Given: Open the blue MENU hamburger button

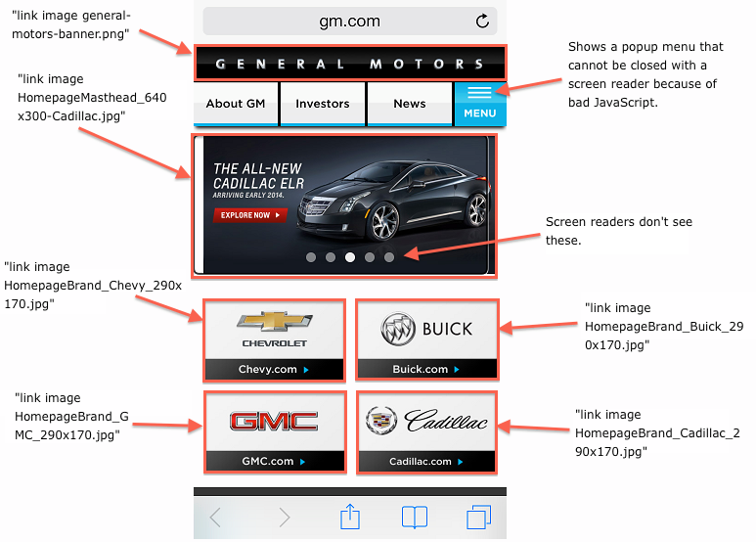Looking at the screenshot, I should [x=480, y=104].
